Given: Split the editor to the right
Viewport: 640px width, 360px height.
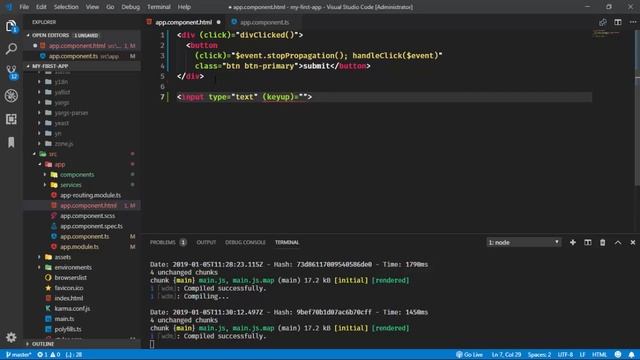Looking at the screenshot, I should click(x=618, y=22).
